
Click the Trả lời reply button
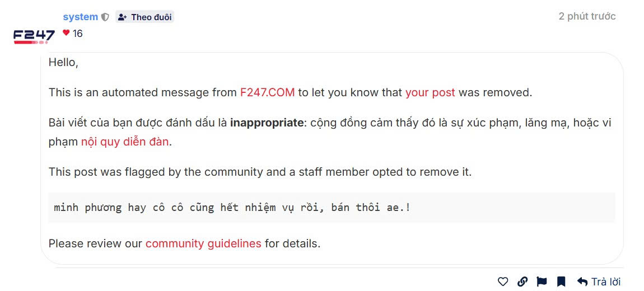coord(599,281)
